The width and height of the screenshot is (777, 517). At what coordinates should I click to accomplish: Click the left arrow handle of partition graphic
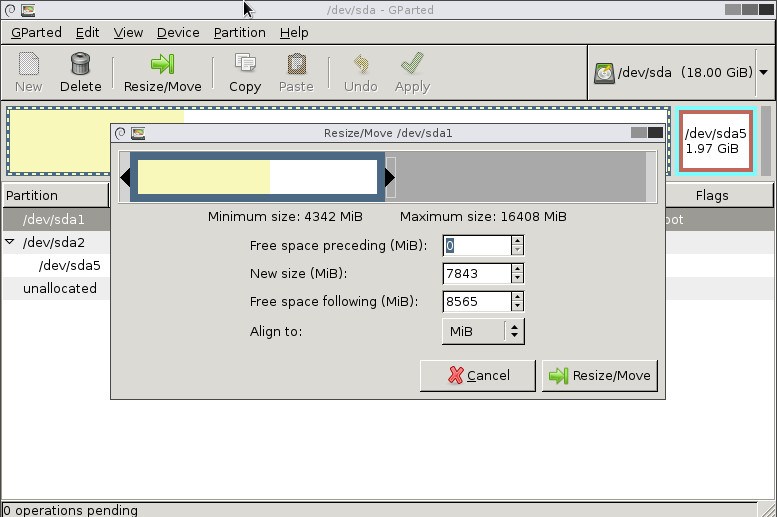coord(125,177)
